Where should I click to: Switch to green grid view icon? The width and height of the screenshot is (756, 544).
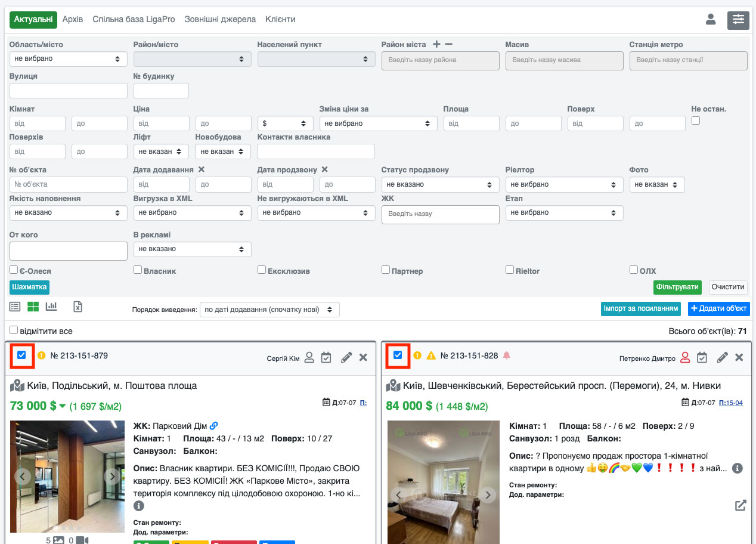[x=33, y=307]
